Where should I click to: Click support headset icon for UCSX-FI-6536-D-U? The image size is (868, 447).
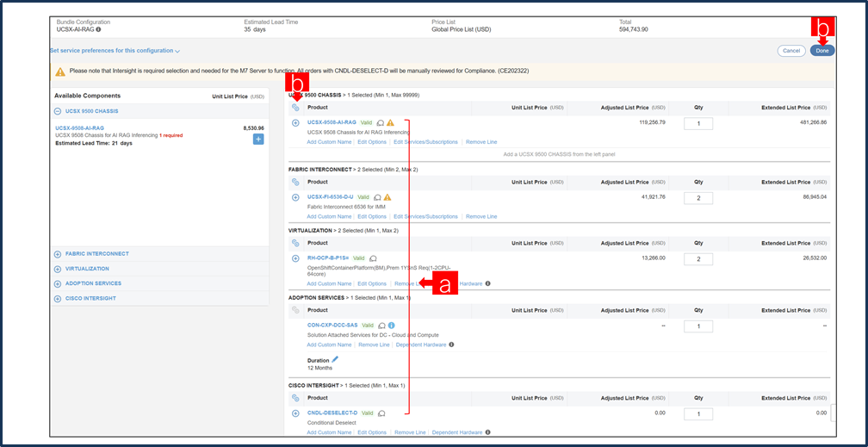(377, 196)
